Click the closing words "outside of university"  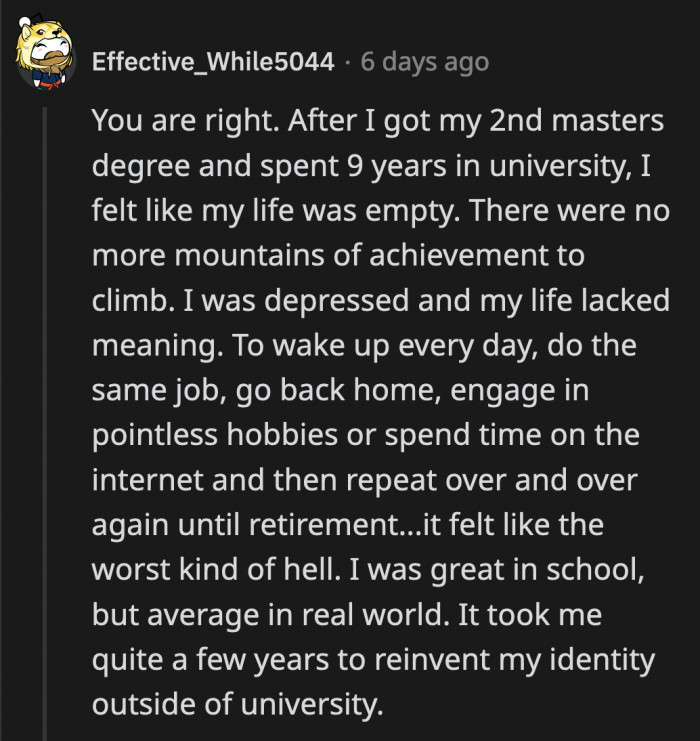point(236,704)
